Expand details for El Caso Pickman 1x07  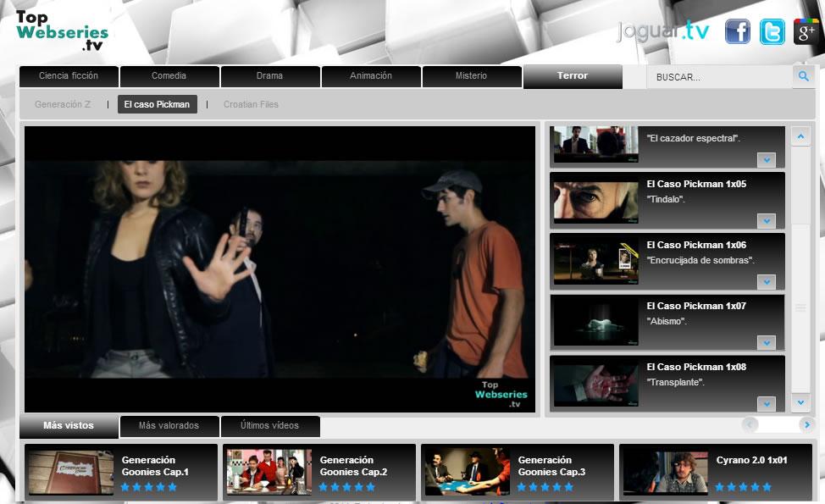tap(767, 342)
